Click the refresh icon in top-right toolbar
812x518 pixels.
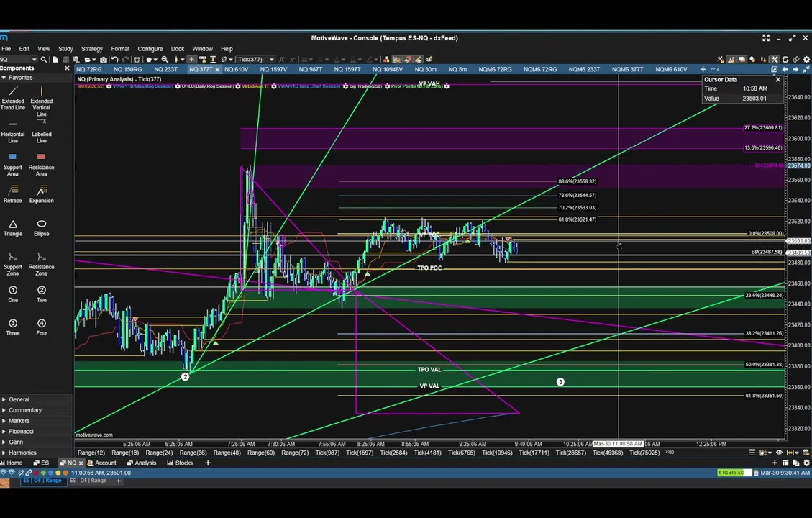pos(785,60)
